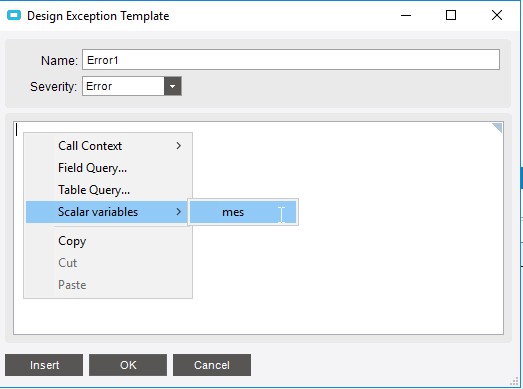Open the Severity dropdown arrow
Viewport: 523px width, 389px height.
click(172, 86)
